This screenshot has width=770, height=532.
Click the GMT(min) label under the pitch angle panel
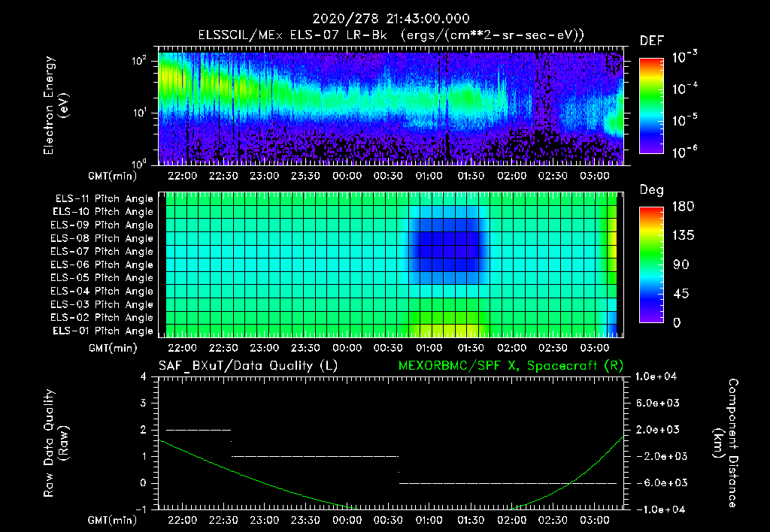[113, 349]
